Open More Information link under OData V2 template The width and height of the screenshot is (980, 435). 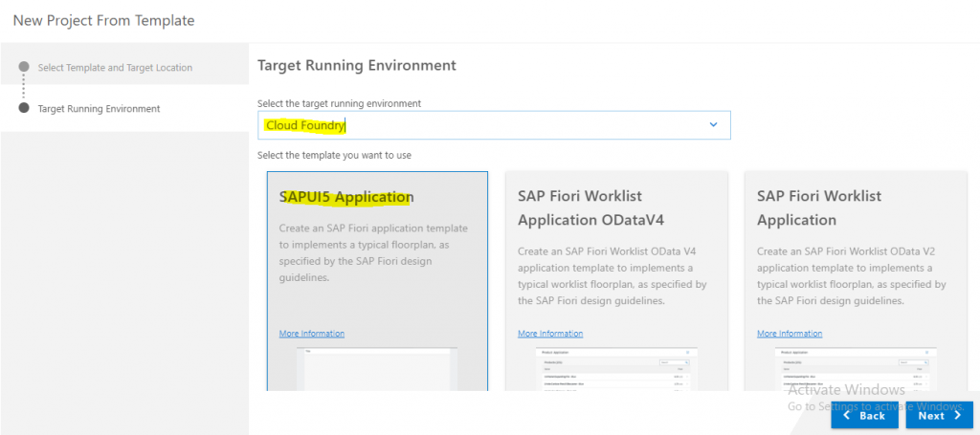tap(790, 334)
